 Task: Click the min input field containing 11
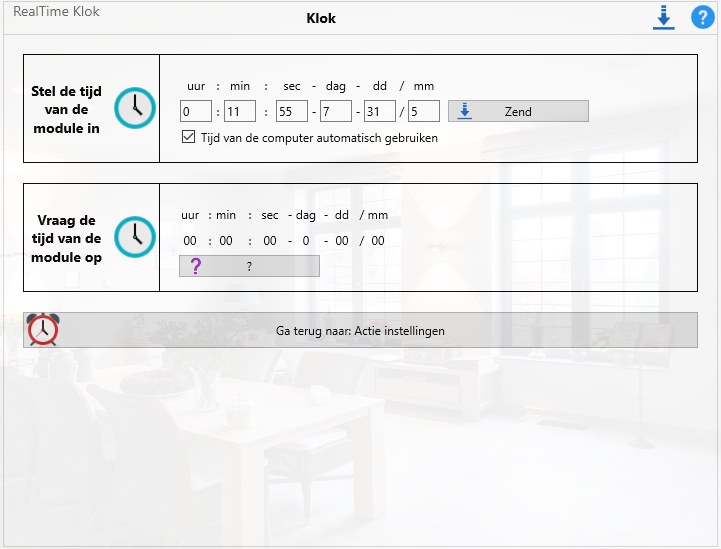[x=240, y=111]
